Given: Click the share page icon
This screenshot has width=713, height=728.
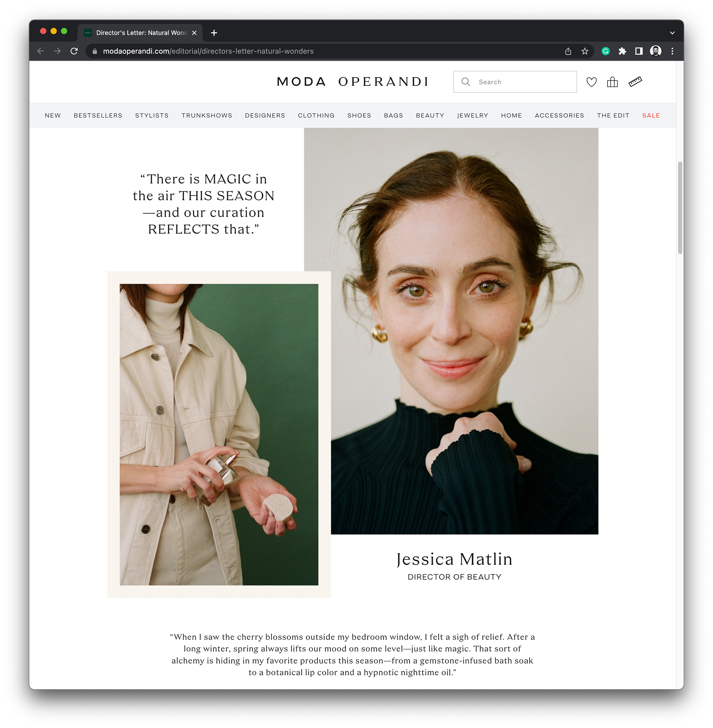Looking at the screenshot, I should click(568, 51).
